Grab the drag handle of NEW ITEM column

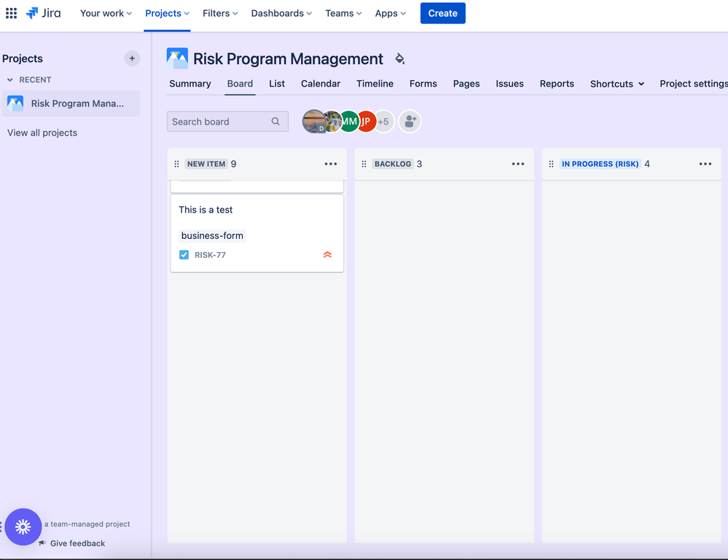(x=177, y=164)
